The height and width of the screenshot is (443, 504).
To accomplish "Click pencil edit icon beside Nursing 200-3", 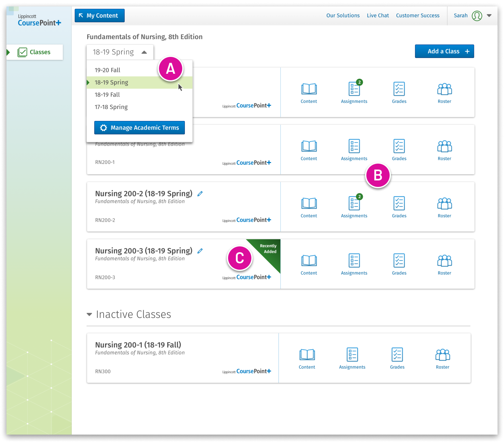I will point(200,251).
